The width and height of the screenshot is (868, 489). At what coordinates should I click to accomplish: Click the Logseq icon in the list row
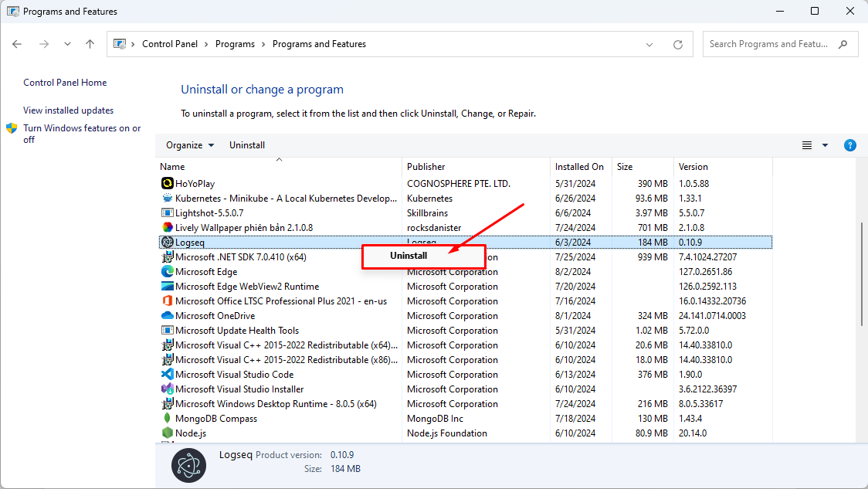[x=167, y=242]
